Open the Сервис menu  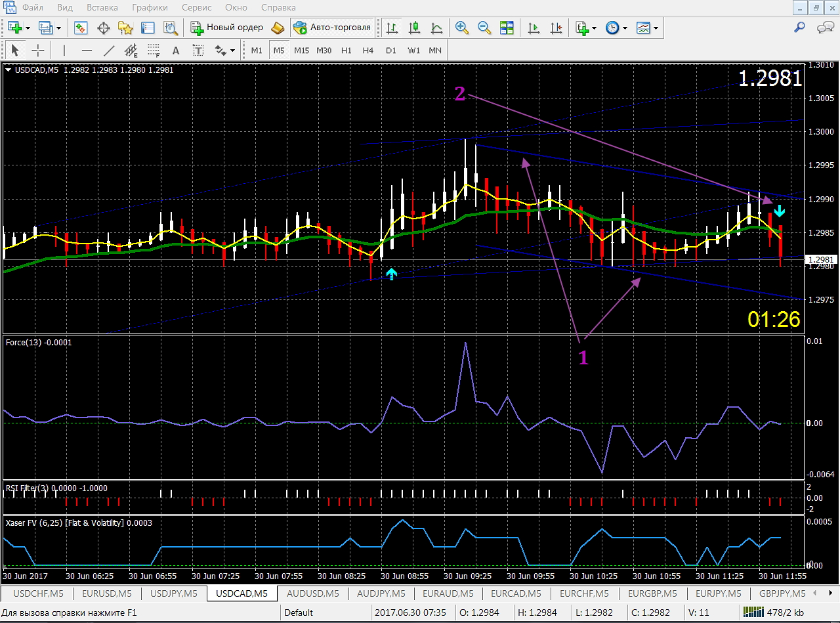(196, 8)
